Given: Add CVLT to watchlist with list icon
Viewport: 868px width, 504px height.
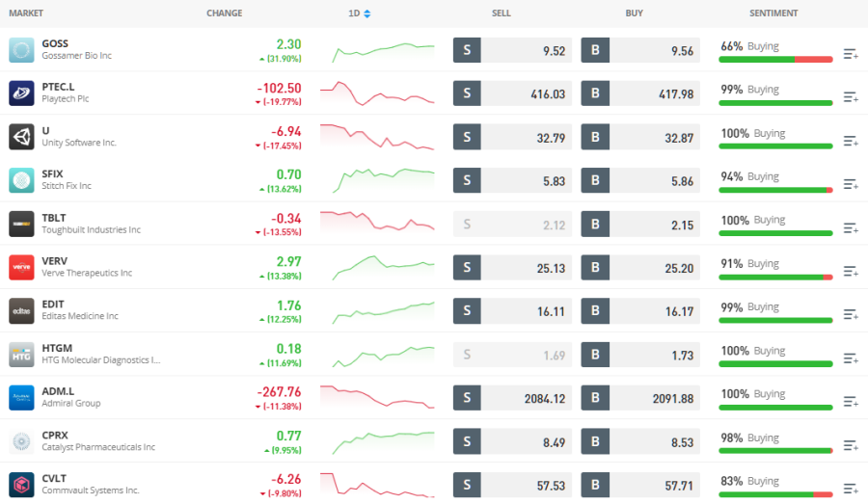Looking at the screenshot, I should (x=851, y=489).
